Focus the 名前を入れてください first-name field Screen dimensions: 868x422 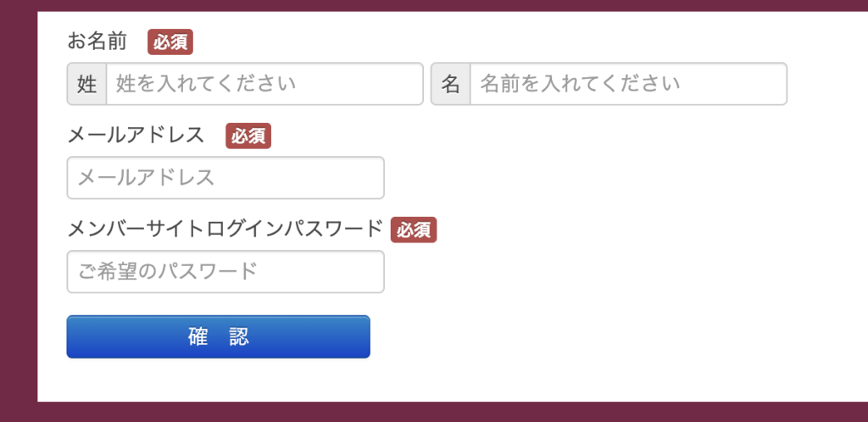627,84
